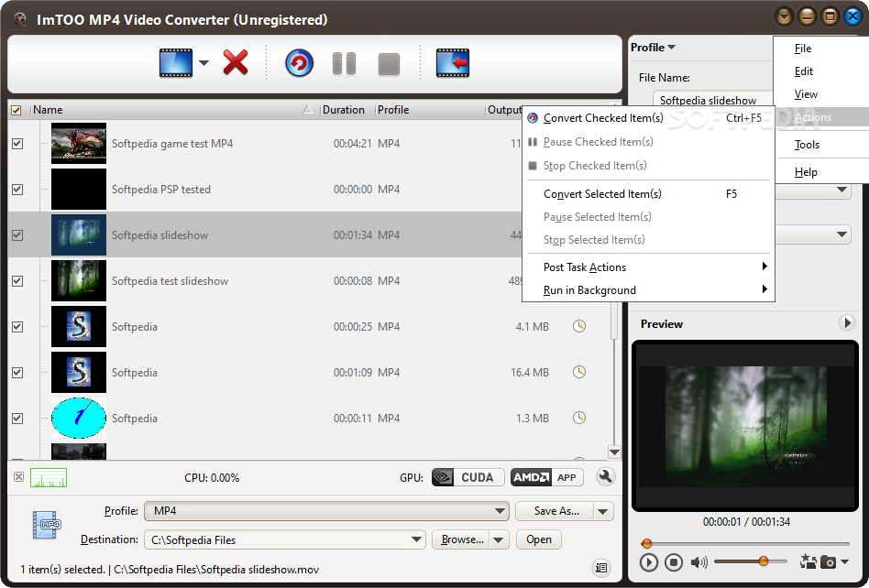Open the Add File dropdown arrow

(x=203, y=63)
